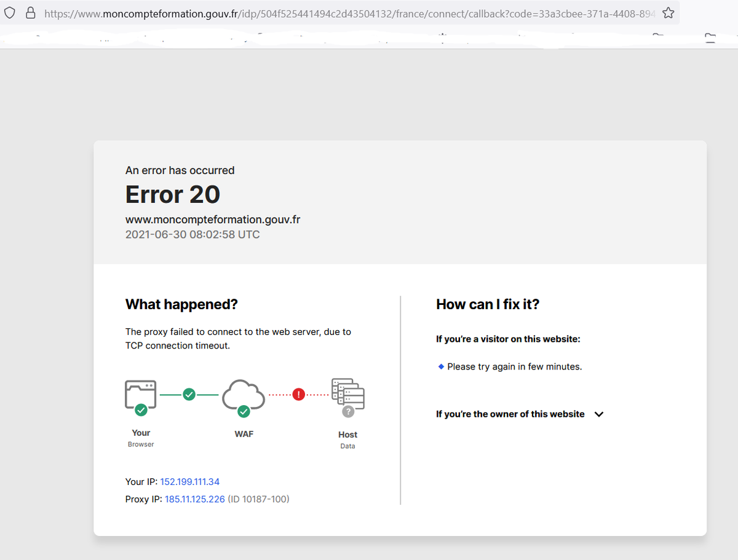Viewport: 738px width, 560px height.
Task: Click the www.moncompteformation.gouv.fr domain text
Action: [213, 219]
